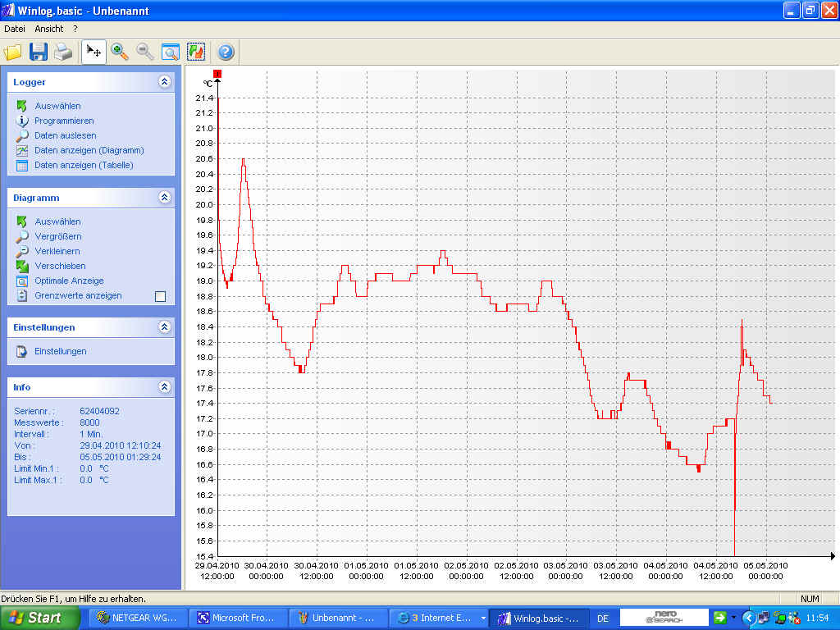
Task: Open the Datei menu
Action: 15,29
